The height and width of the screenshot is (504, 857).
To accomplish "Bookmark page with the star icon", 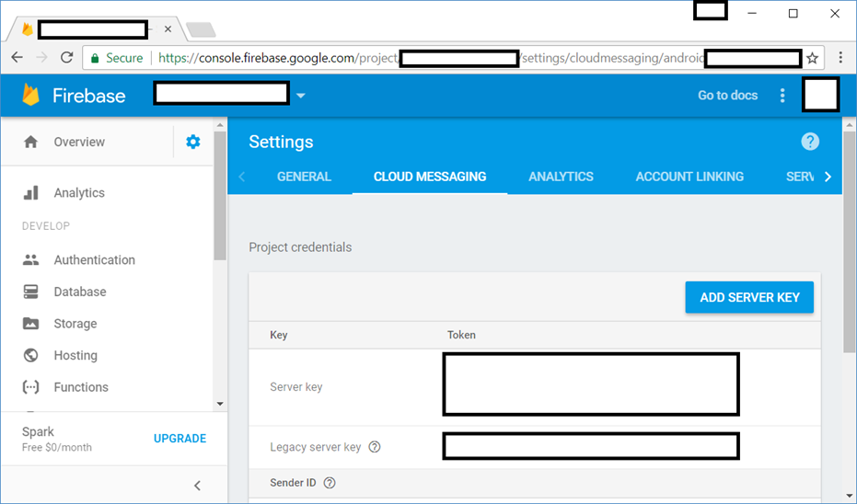I will [x=813, y=58].
